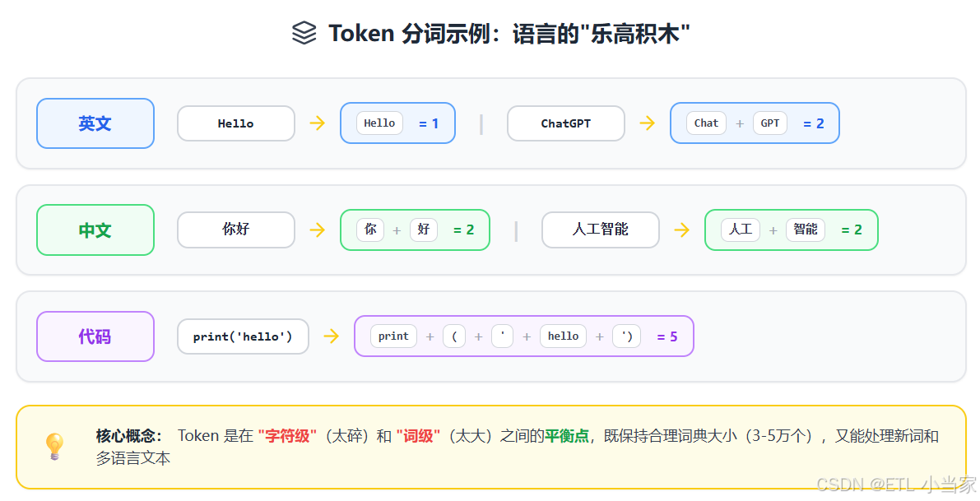Expand the Chinese example row
The image size is (980, 501).
(x=490, y=230)
